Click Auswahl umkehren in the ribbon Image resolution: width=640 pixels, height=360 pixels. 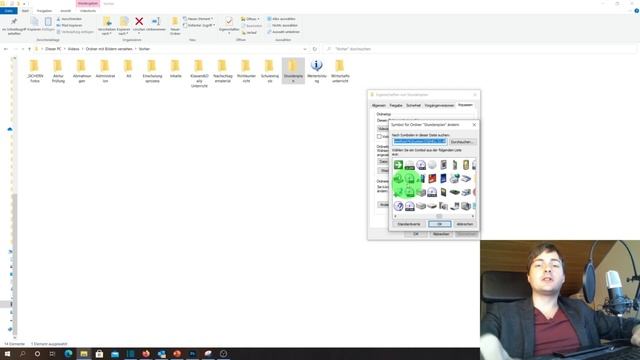[x=283, y=32]
